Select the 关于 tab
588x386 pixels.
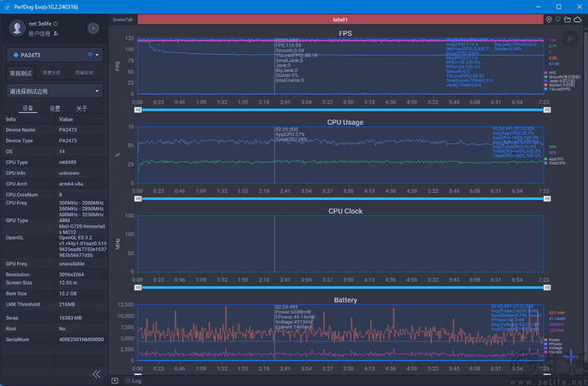click(x=82, y=108)
